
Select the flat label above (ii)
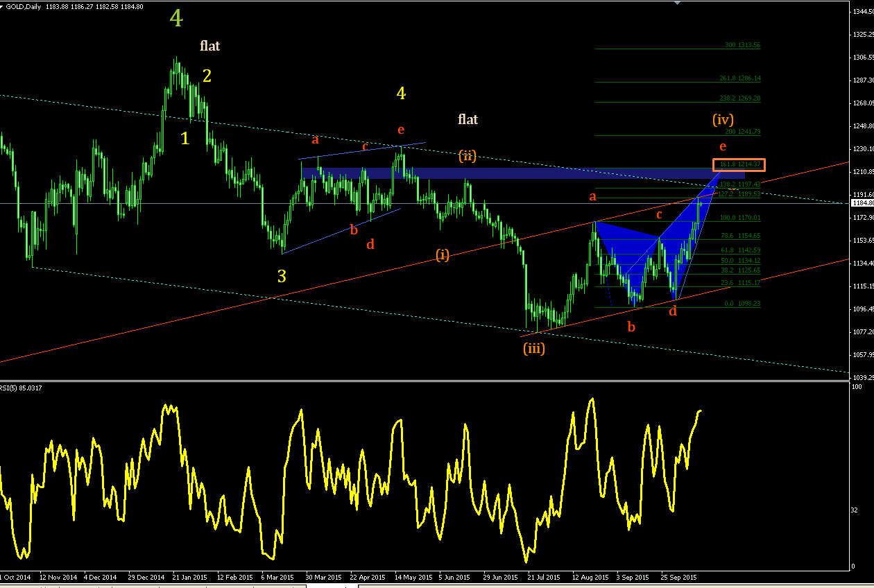click(x=468, y=119)
